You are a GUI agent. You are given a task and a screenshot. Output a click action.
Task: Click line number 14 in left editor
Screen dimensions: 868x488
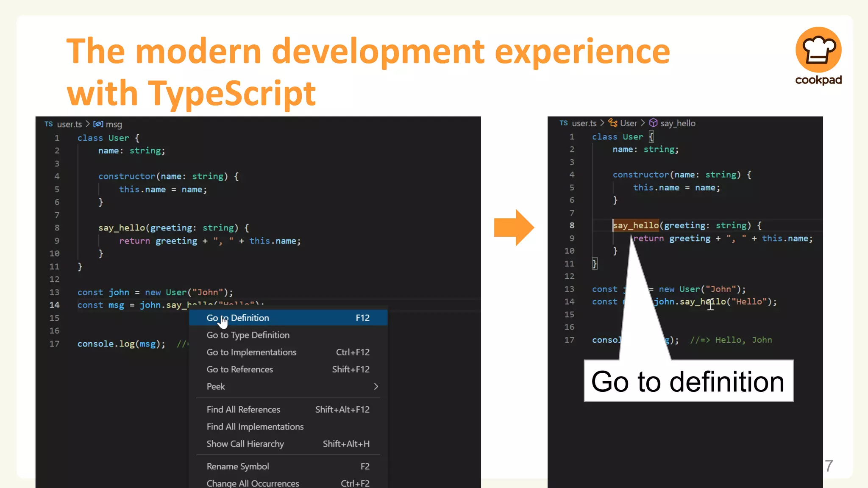tap(55, 305)
